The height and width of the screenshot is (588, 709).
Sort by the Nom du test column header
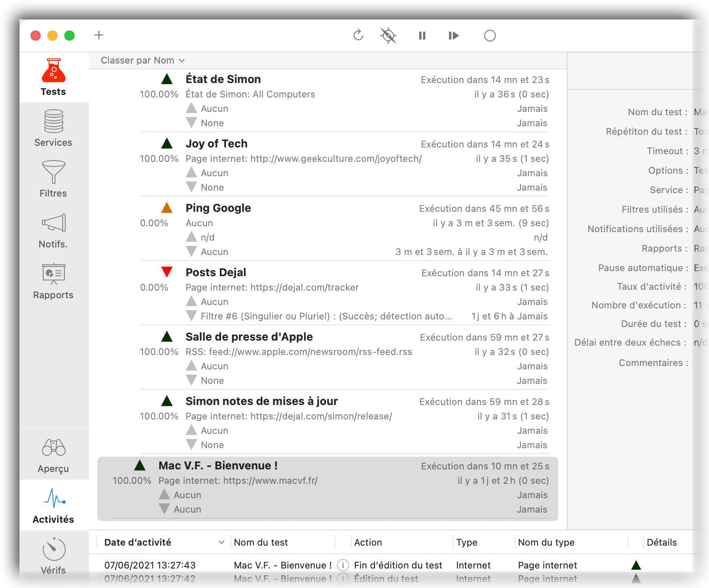coord(282,542)
